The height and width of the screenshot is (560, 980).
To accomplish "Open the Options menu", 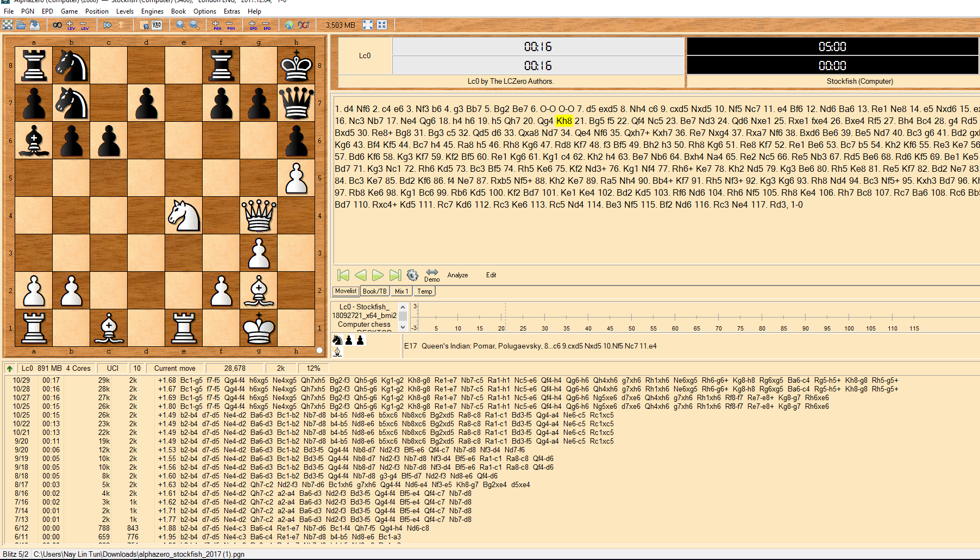I will coord(205,11).
